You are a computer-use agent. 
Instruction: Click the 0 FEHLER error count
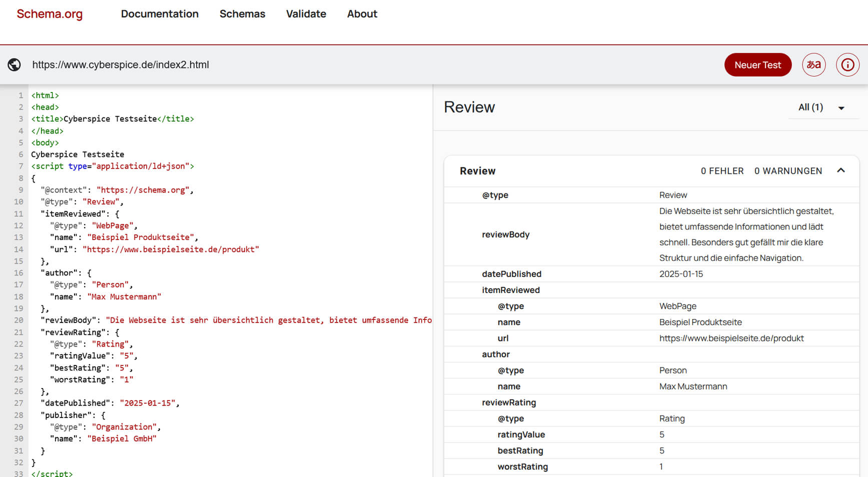tap(722, 171)
